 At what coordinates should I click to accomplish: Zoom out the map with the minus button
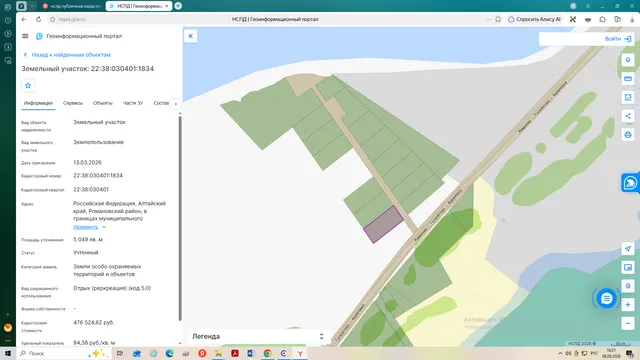pos(628,323)
